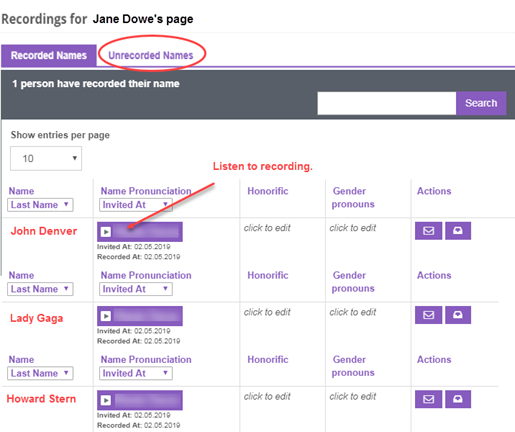Edit gender pronouns for Lady Gaga
This screenshot has width=515, height=432.
click(353, 312)
